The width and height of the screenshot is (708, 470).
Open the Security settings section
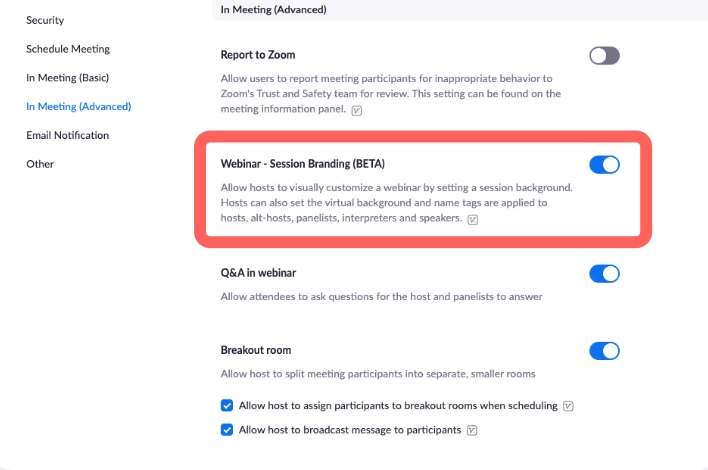tap(44, 20)
